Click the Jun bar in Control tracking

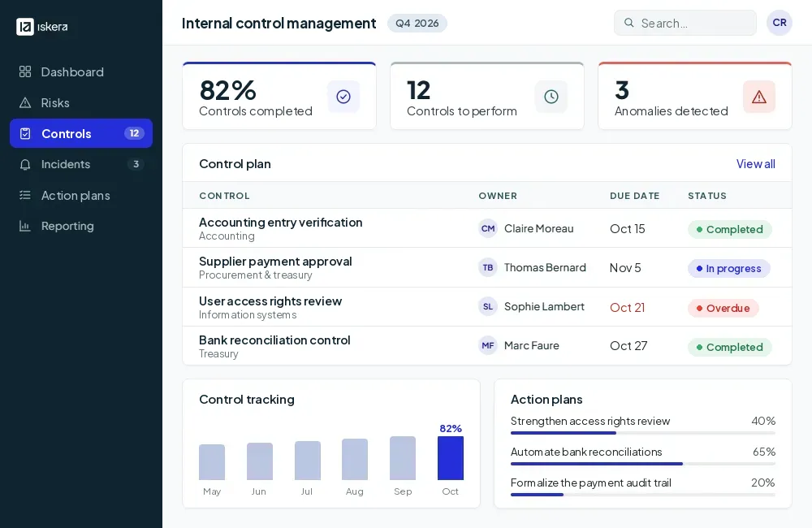260,461
